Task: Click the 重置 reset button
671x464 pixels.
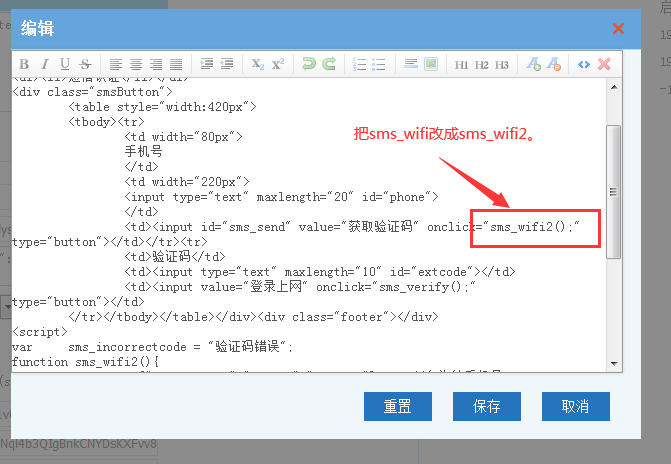Action: (x=398, y=406)
